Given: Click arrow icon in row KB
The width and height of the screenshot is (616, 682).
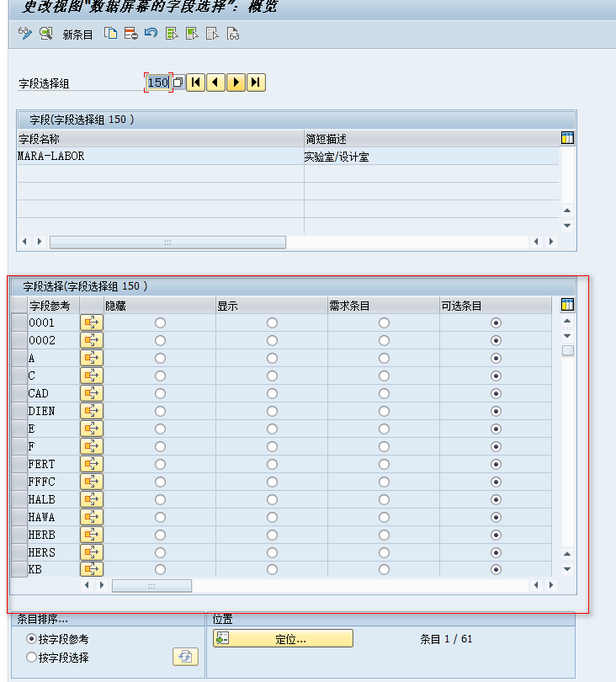Looking at the screenshot, I should [92, 569].
